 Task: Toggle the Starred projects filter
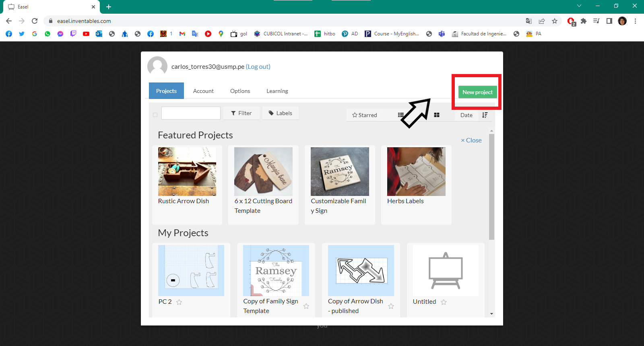365,115
